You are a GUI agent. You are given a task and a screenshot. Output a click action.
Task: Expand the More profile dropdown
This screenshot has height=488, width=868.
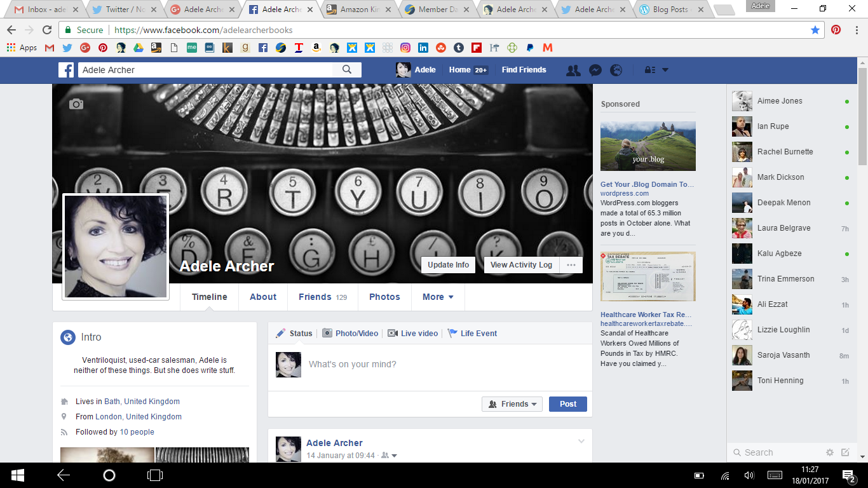[438, 297]
